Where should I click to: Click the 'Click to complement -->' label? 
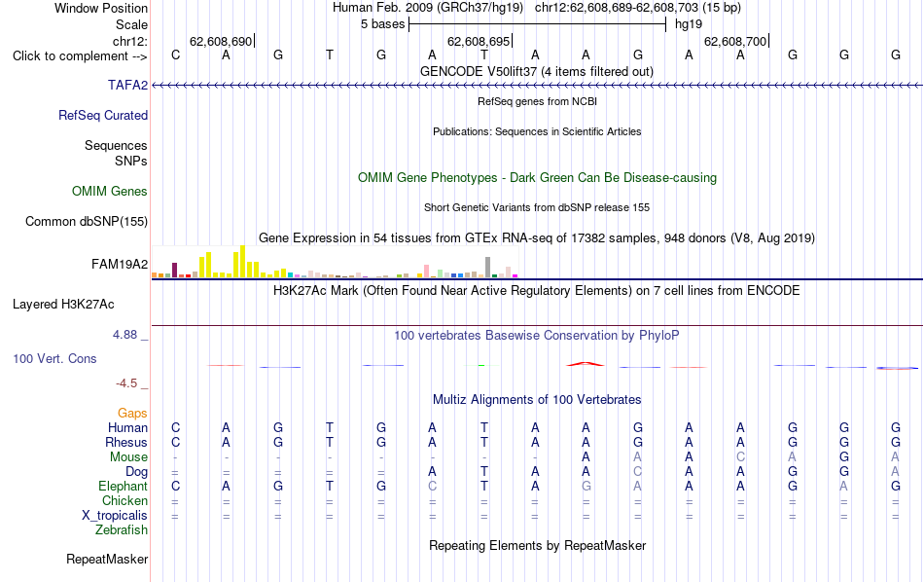[x=80, y=56]
